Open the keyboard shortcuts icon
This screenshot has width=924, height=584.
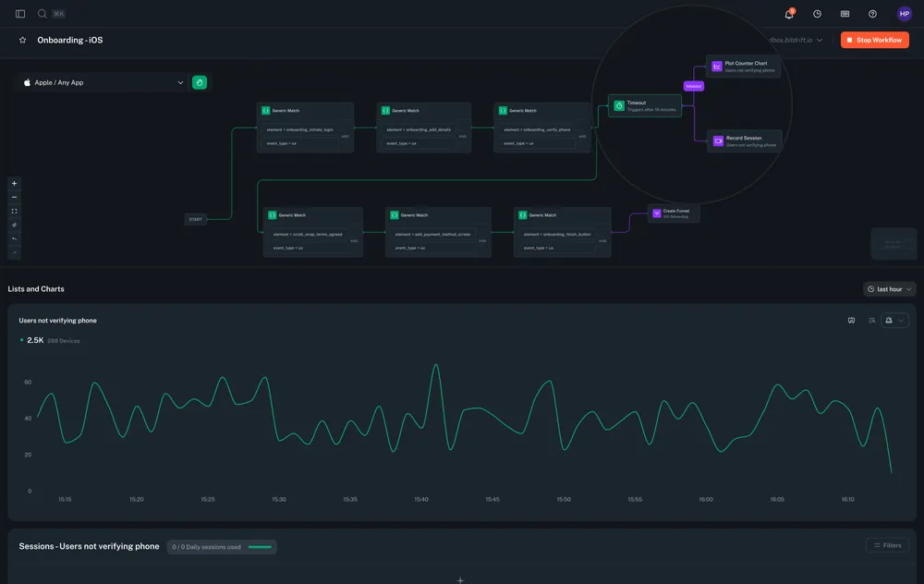tap(845, 14)
